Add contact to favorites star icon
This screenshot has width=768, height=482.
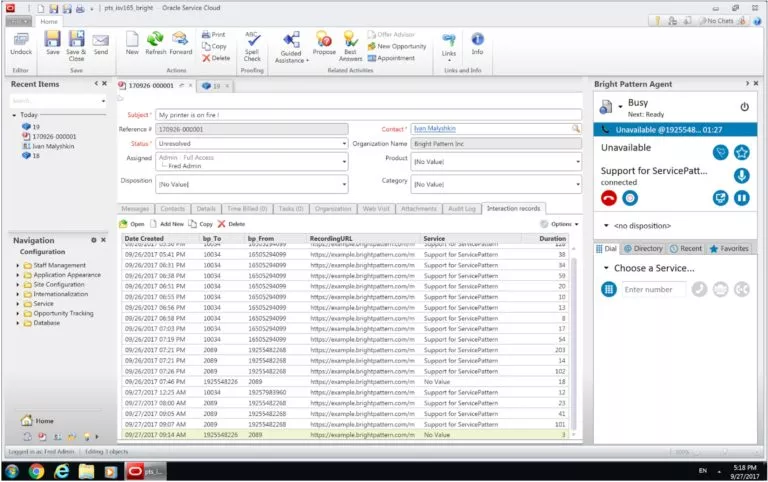click(742, 152)
